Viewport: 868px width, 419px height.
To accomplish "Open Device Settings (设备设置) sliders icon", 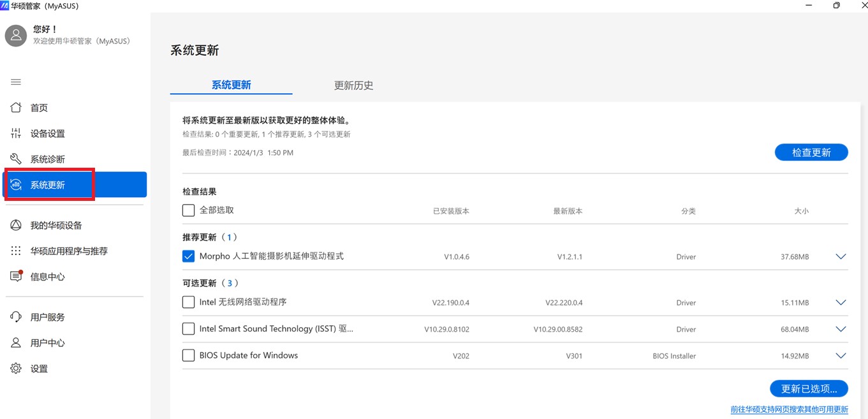I will coord(16,133).
